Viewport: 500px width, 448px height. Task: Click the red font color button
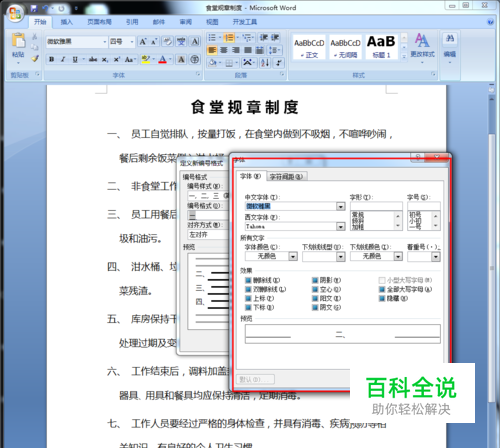pos(162,59)
